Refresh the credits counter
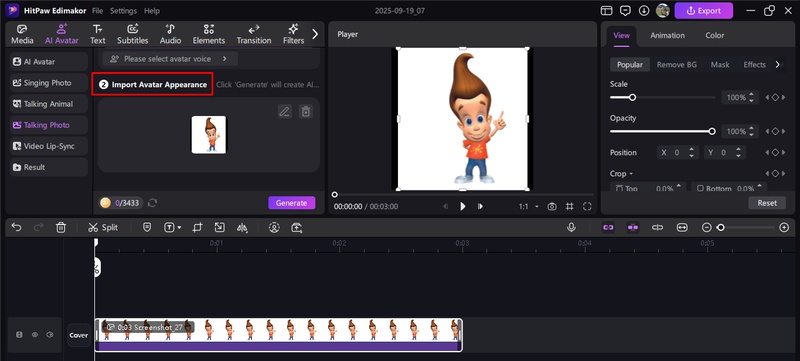This screenshot has height=361, width=800. pyautogui.click(x=152, y=203)
